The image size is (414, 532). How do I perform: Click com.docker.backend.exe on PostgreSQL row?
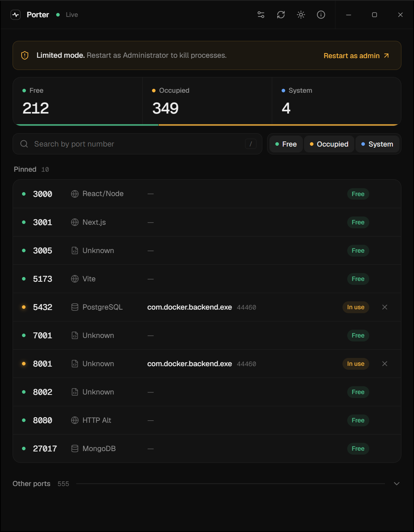click(189, 307)
